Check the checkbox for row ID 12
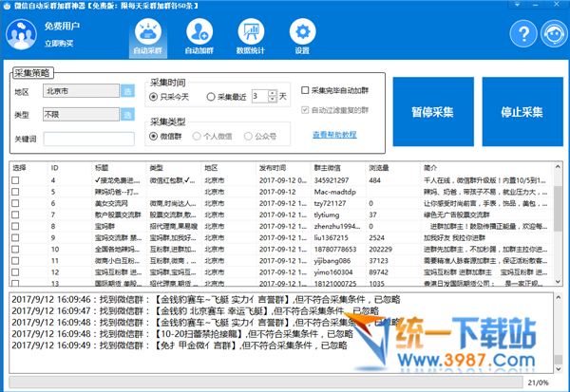This screenshot has width=570, height=392. tap(15, 272)
